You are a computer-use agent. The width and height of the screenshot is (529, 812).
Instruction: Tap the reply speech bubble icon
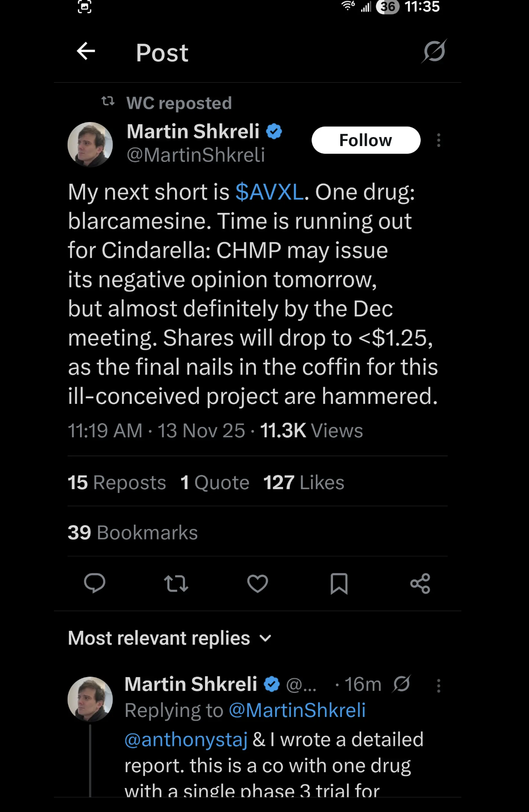click(x=95, y=583)
